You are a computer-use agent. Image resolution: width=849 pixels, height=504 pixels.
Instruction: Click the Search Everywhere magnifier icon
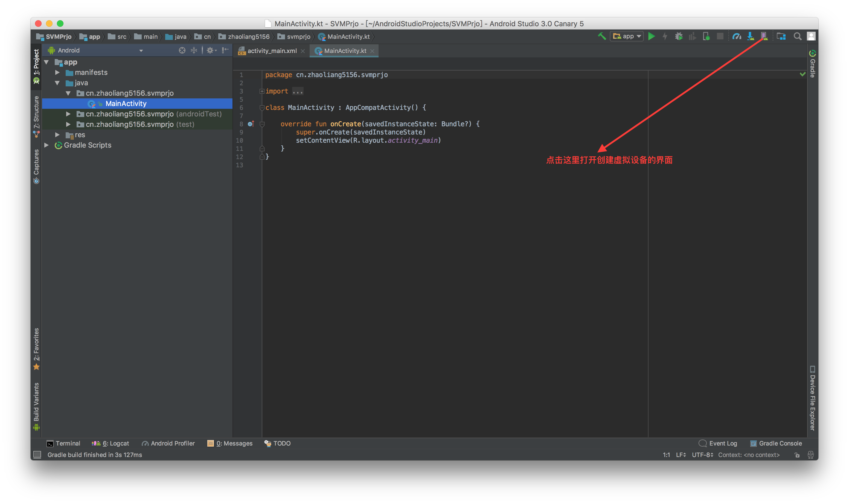(x=797, y=36)
